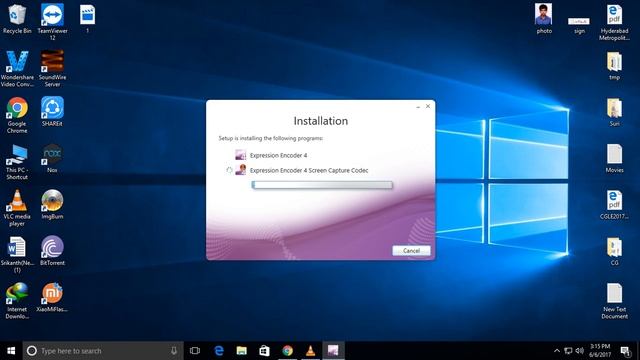Select the Suri folder on desktop
The image size is (640, 360).
[614, 112]
